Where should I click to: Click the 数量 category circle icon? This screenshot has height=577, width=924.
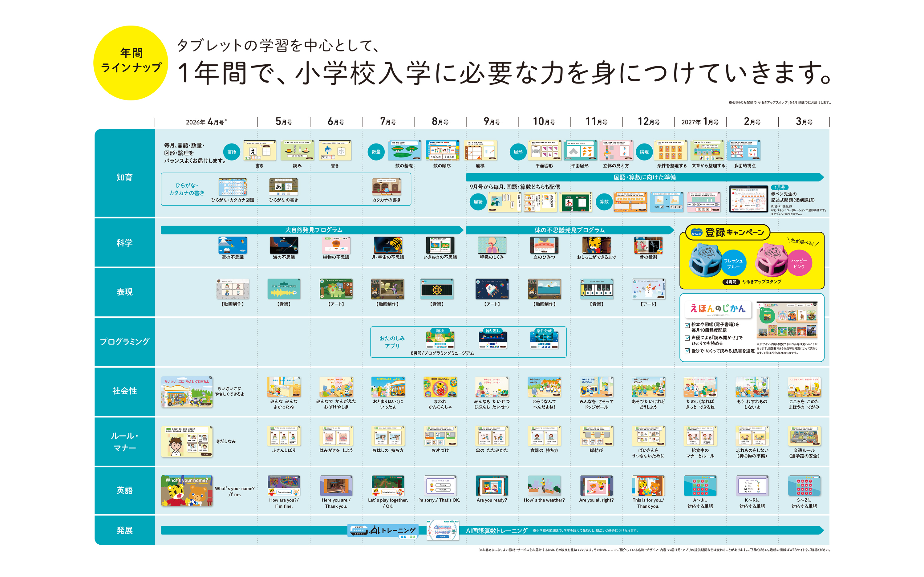pos(376,152)
